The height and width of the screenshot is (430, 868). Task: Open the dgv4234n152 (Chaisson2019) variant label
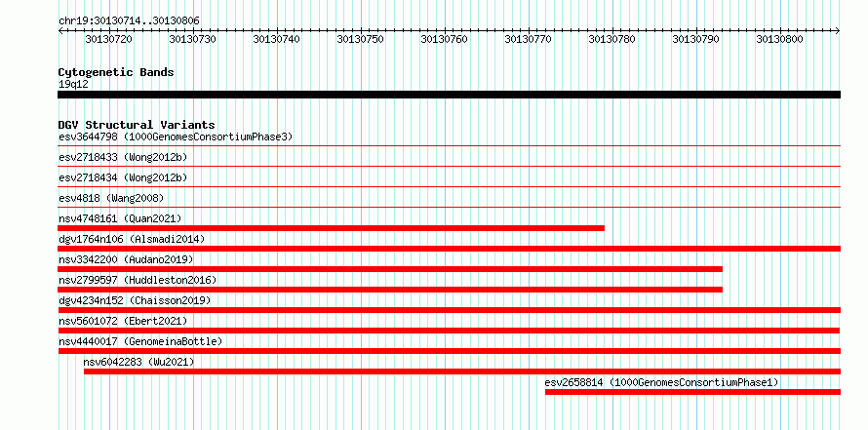coord(135,300)
